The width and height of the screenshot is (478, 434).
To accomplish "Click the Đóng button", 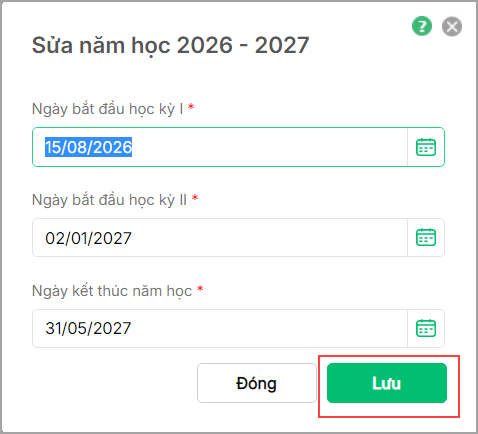I will 257,383.
